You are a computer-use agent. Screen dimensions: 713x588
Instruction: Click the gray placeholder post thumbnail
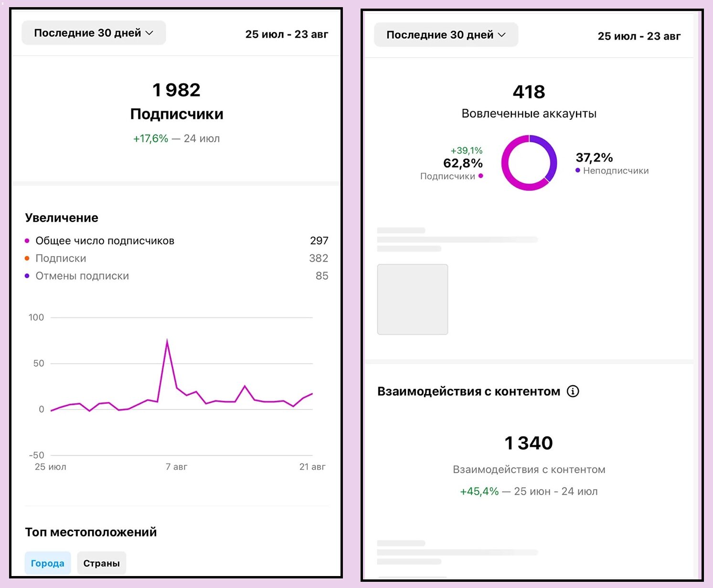(x=413, y=299)
